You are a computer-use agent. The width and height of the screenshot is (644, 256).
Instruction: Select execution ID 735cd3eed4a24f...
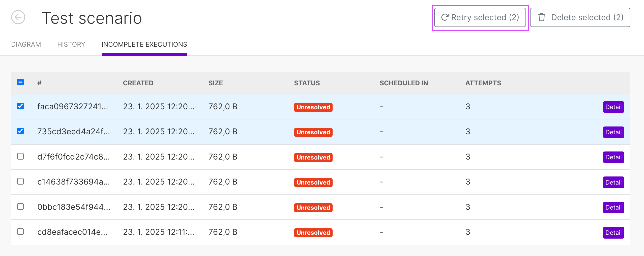tap(74, 132)
